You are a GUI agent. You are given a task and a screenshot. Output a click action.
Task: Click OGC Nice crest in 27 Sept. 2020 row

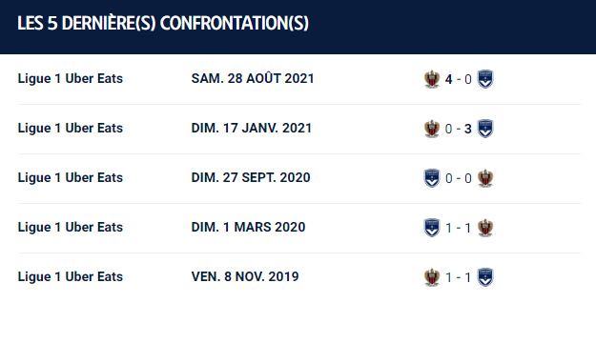point(485,178)
